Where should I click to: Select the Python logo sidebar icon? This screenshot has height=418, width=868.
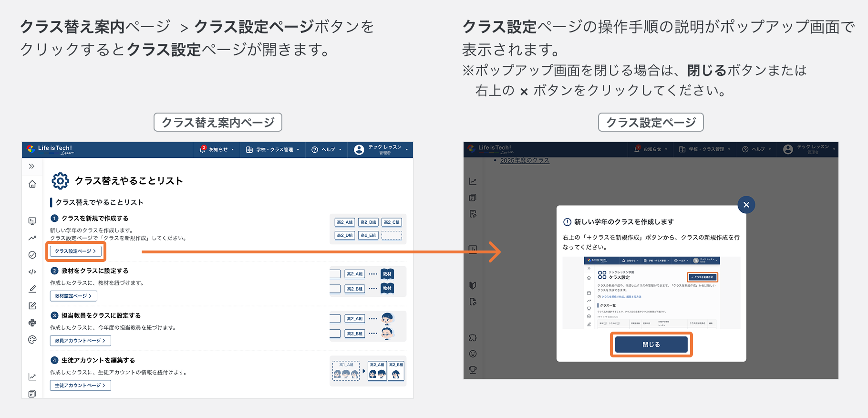(x=32, y=323)
